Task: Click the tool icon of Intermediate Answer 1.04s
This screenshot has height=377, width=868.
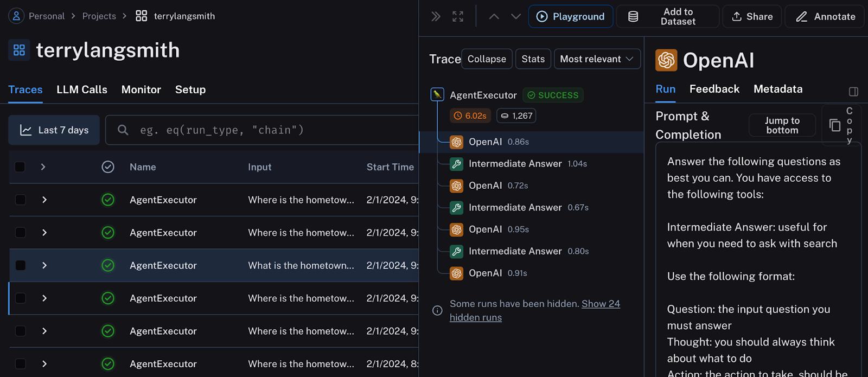Action: [457, 163]
